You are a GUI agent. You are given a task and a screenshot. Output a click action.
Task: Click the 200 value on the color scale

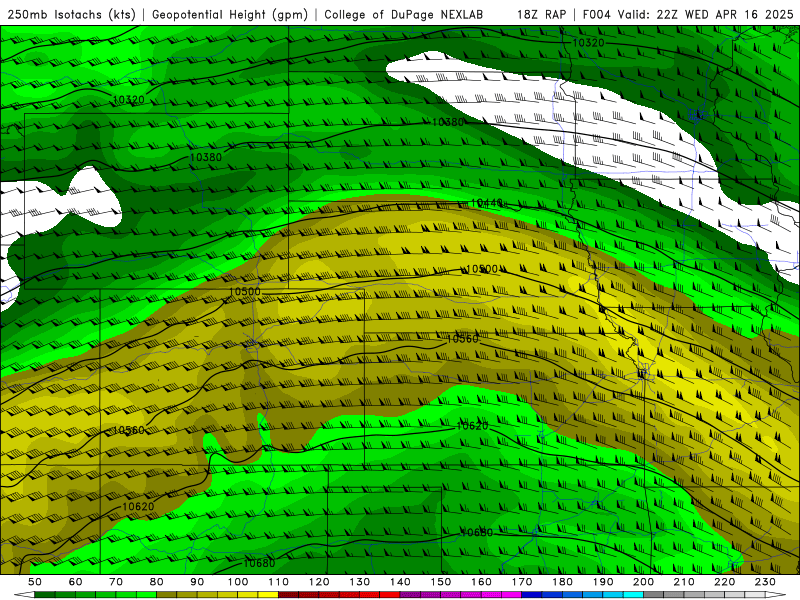tap(644, 582)
